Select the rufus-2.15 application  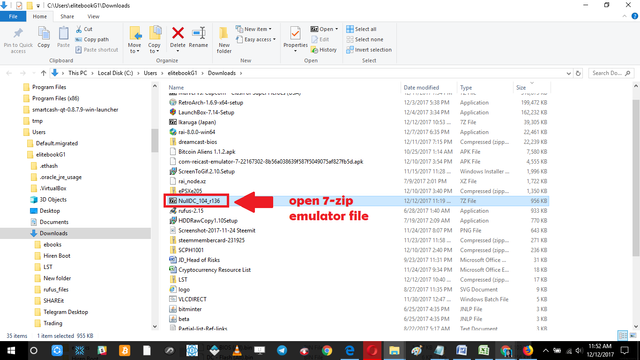(191, 211)
